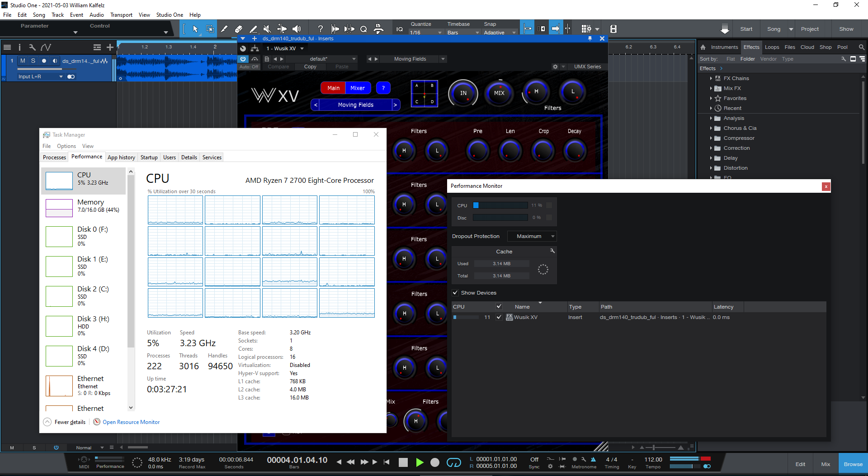Open the Timebase Bars dropdown
The image size is (868, 476).
pos(463,33)
